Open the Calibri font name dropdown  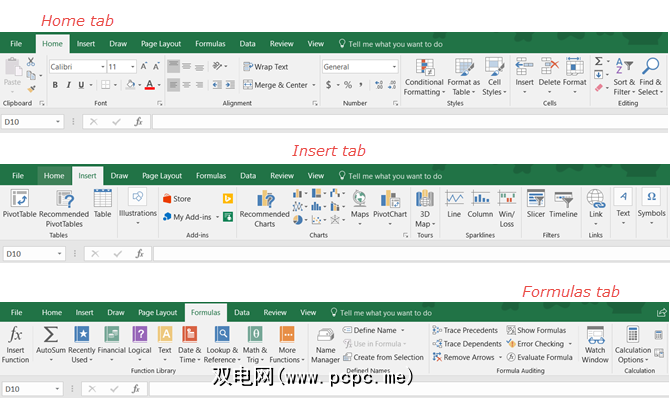click(103, 67)
